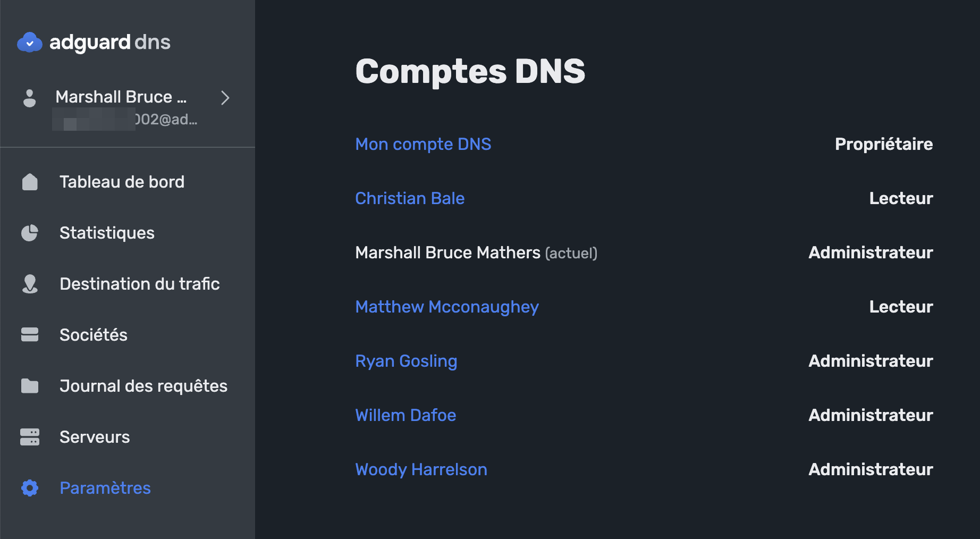Click the AdGuard DNS cloud logo
The width and height of the screenshot is (980, 539).
tap(30, 42)
